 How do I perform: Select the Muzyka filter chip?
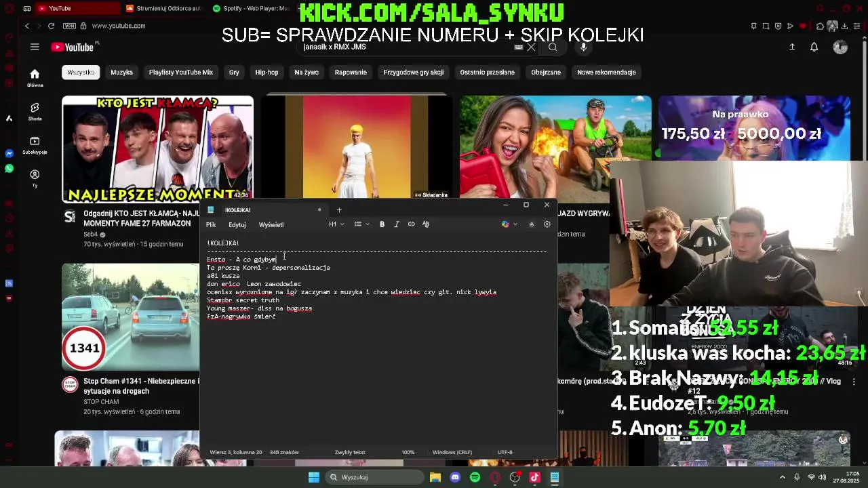click(122, 72)
